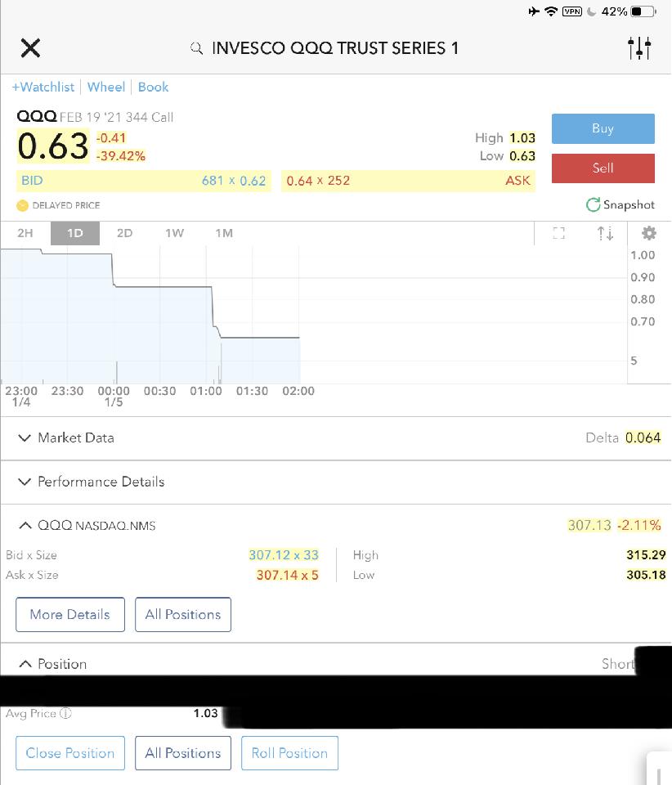Tap the Wi-Fi status icon
This screenshot has height=785, width=672.
pos(551,11)
